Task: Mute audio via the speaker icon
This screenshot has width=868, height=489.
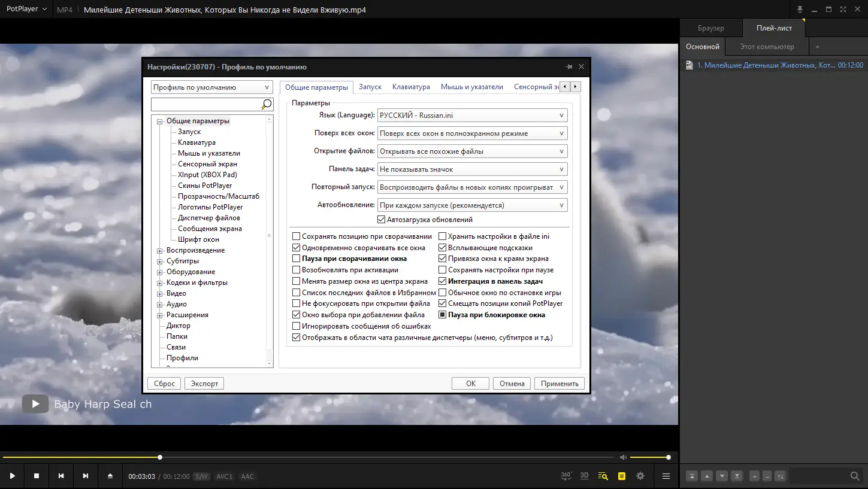Action: tap(624, 457)
